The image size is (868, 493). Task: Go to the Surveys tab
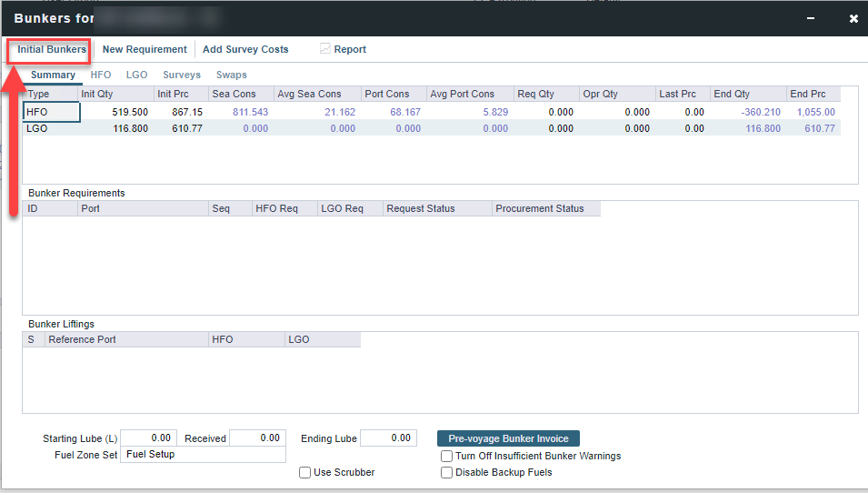(x=182, y=75)
